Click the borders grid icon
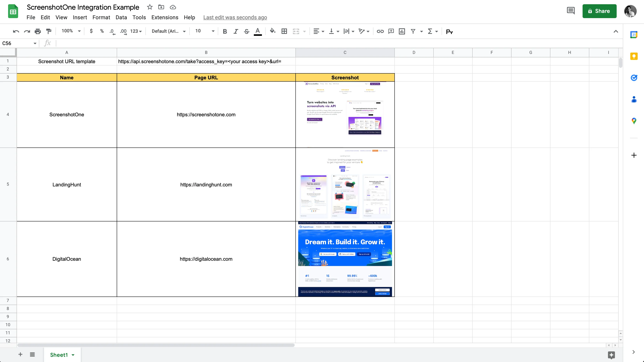644x362 pixels. tap(284, 31)
